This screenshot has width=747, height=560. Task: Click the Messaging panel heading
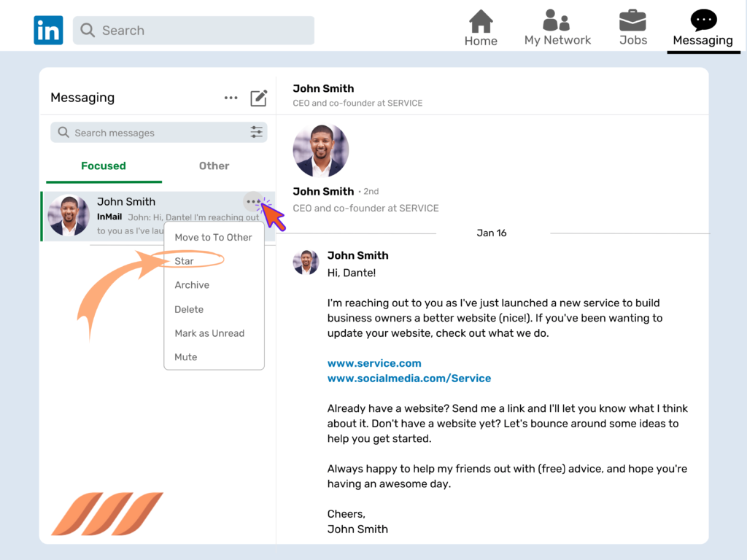[82, 98]
